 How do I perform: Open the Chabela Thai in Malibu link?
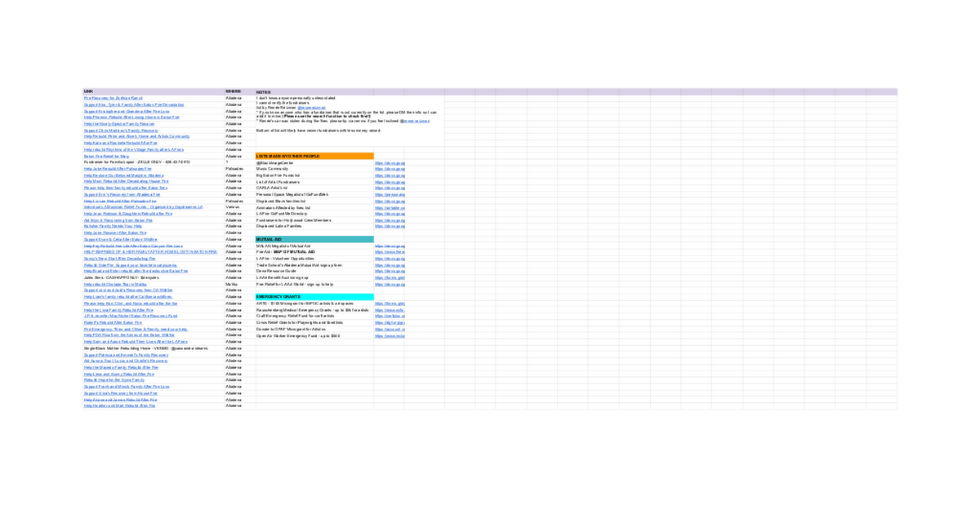tap(115, 284)
